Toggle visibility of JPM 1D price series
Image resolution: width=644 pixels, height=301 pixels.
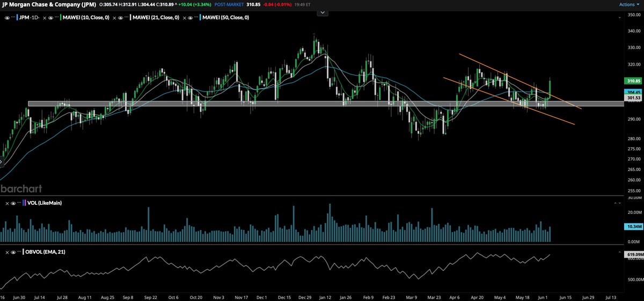coord(7,18)
